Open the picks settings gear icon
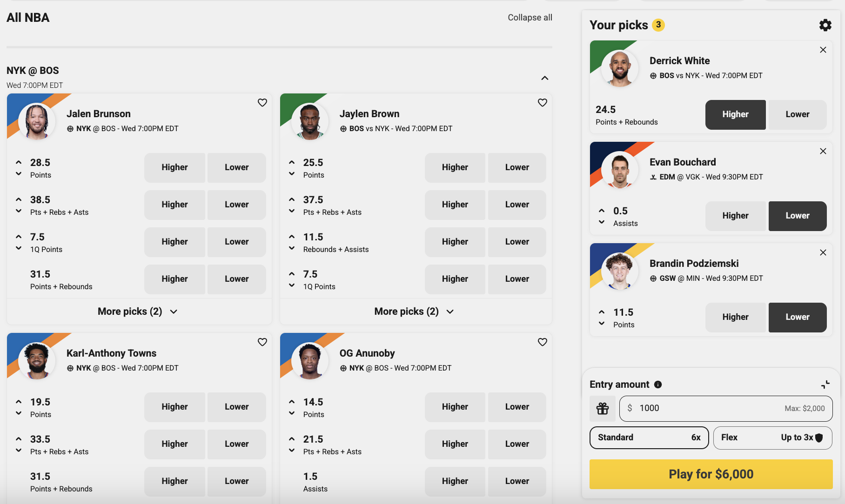Screen dimensions: 845x504 825,25
